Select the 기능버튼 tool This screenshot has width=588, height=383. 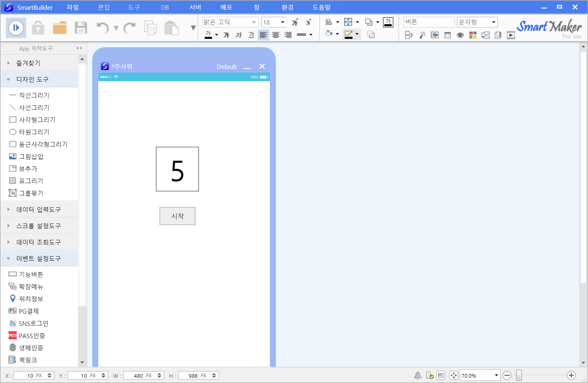point(26,274)
